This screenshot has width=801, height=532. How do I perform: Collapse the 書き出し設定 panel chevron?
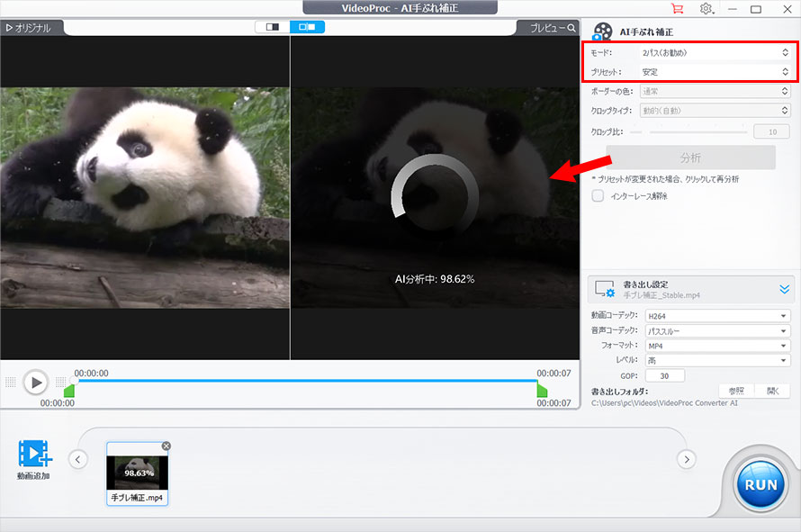point(784,289)
